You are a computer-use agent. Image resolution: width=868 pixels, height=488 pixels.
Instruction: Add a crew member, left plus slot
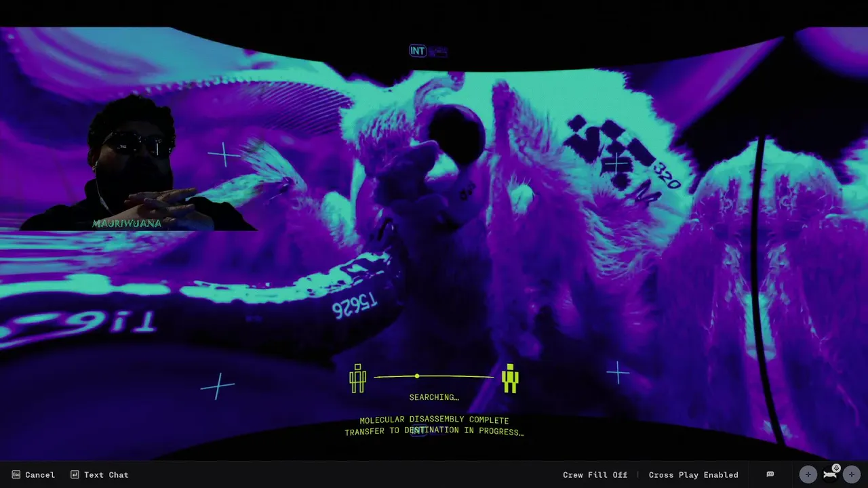tap(808, 474)
